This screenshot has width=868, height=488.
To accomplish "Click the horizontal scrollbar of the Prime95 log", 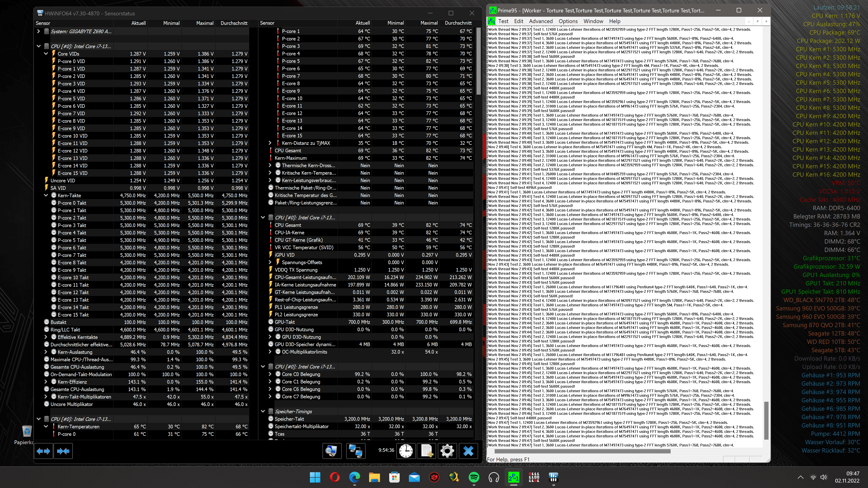I will point(583,451).
